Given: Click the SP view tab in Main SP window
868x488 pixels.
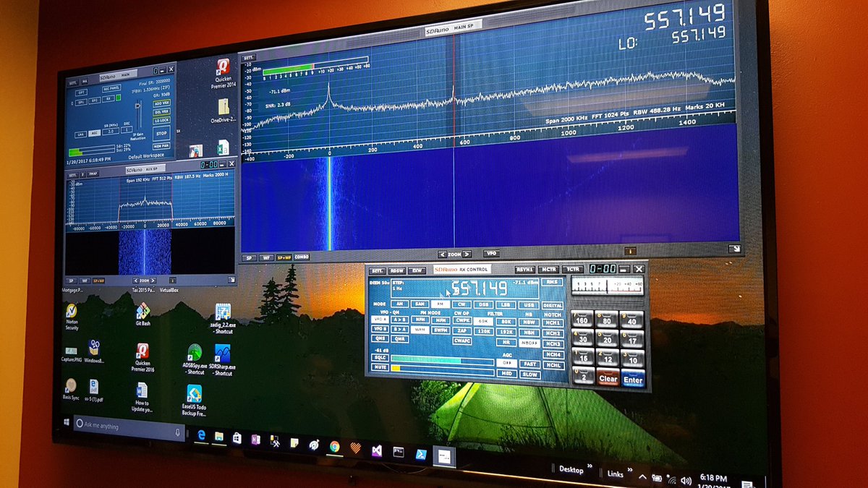Looking at the screenshot, I should (250, 257).
